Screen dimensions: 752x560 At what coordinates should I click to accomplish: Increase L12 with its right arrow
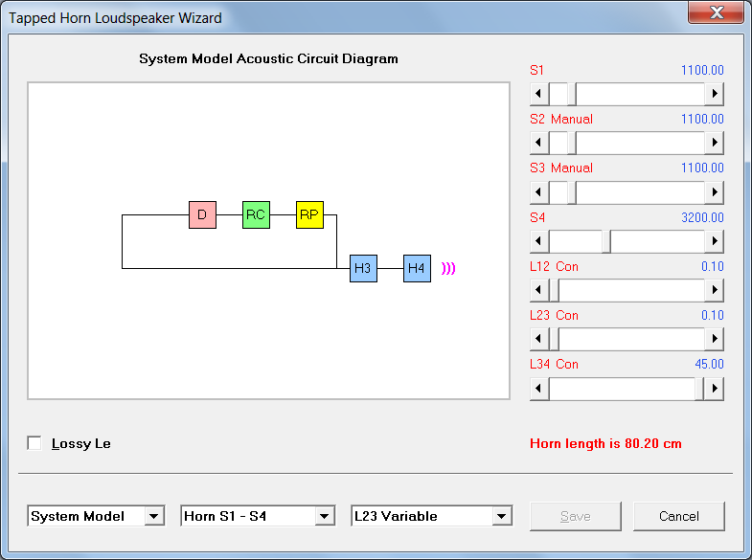point(714,290)
